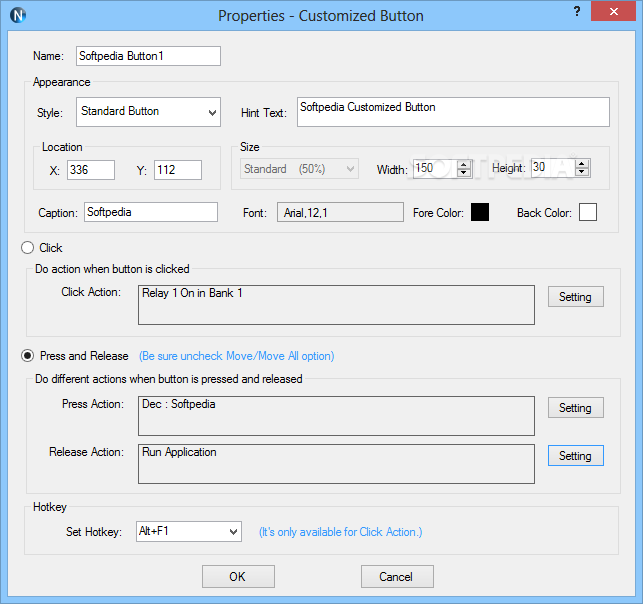Dismiss dialog with Cancel button
Viewport: 643px width, 604px height.
pyautogui.click(x=397, y=577)
